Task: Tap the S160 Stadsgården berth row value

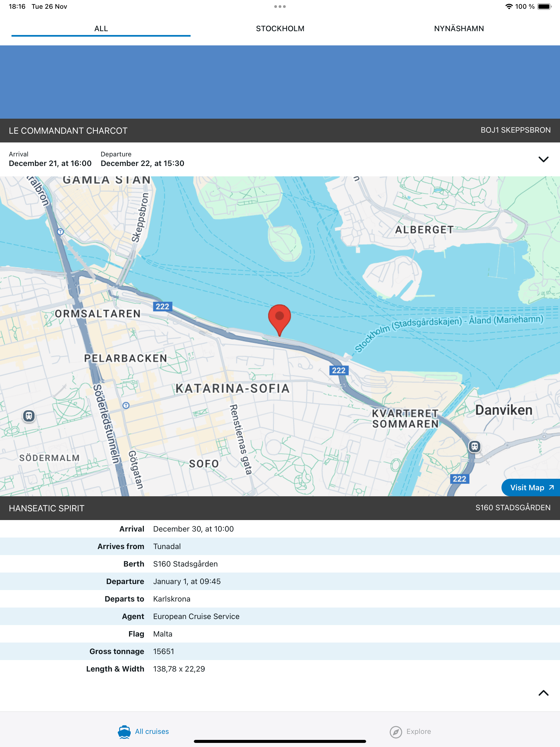Action: [185, 564]
